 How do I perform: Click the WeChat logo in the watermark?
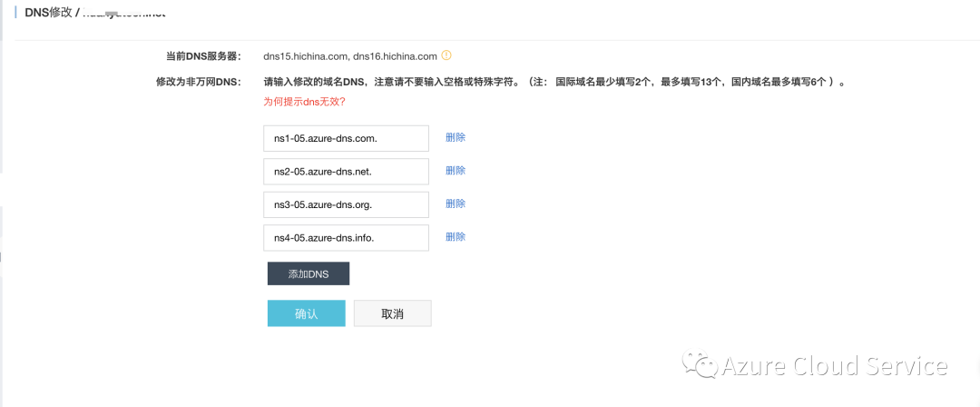click(x=699, y=364)
